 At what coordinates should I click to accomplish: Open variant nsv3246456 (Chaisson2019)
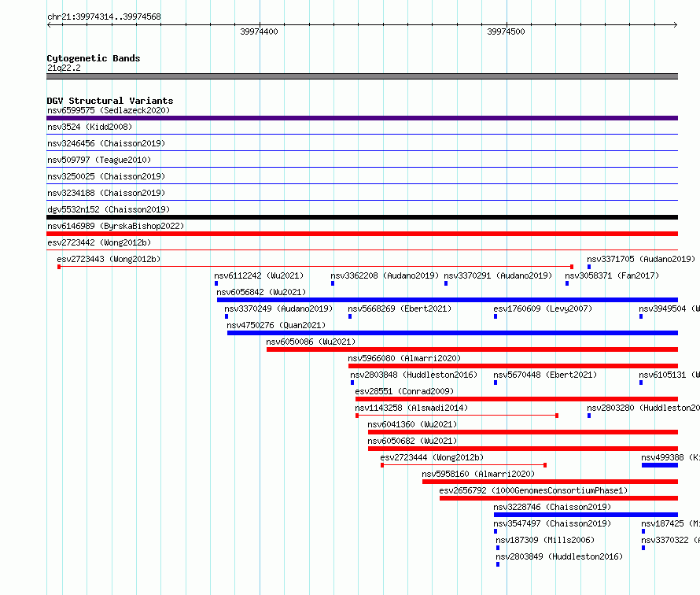tap(106, 143)
